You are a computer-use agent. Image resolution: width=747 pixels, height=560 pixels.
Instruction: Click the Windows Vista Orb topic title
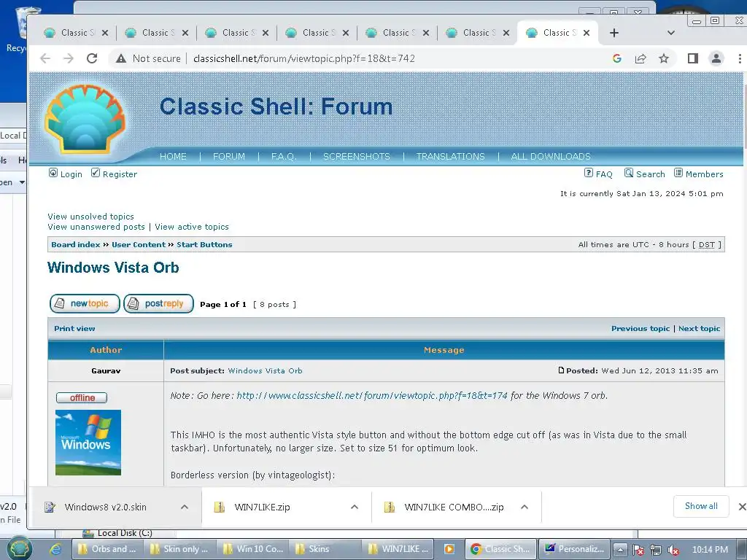(x=113, y=268)
